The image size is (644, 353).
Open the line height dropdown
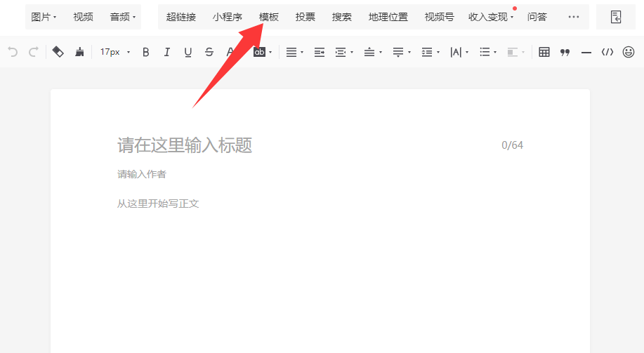coord(431,52)
